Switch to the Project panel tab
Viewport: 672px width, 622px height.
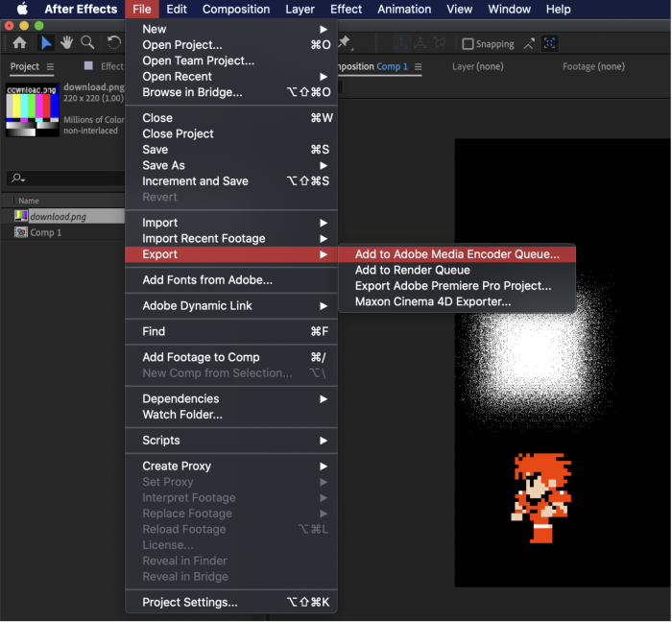click(x=24, y=66)
